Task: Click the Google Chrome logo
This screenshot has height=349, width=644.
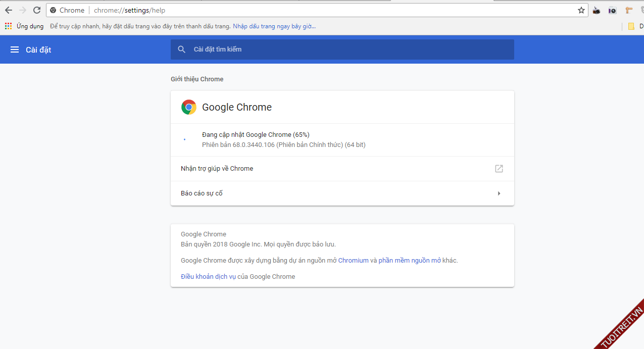Action: tap(189, 107)
